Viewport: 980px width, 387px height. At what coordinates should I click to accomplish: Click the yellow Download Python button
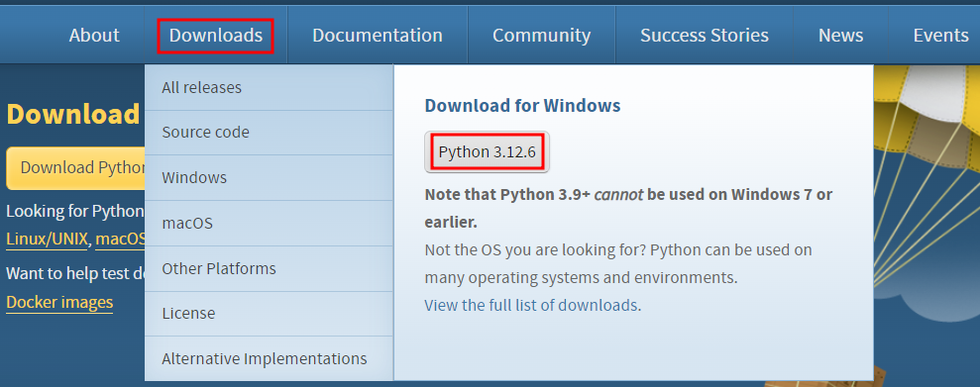(75, 168)
